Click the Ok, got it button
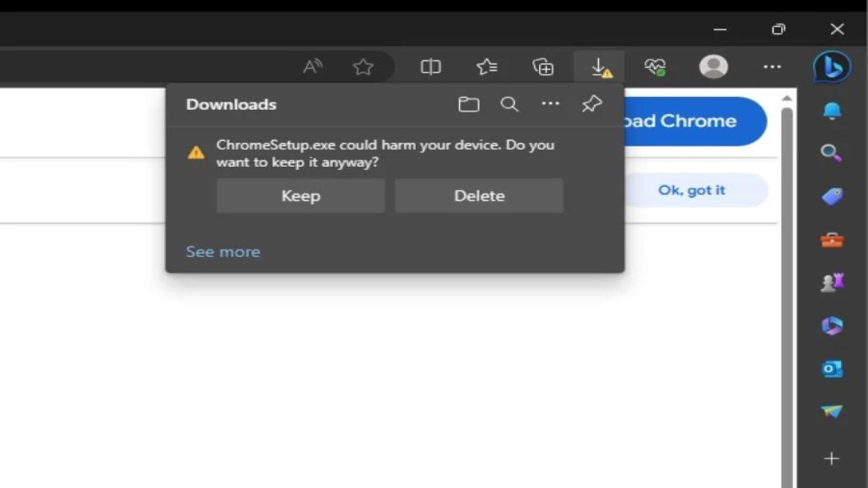 click(x=692, y=190)
